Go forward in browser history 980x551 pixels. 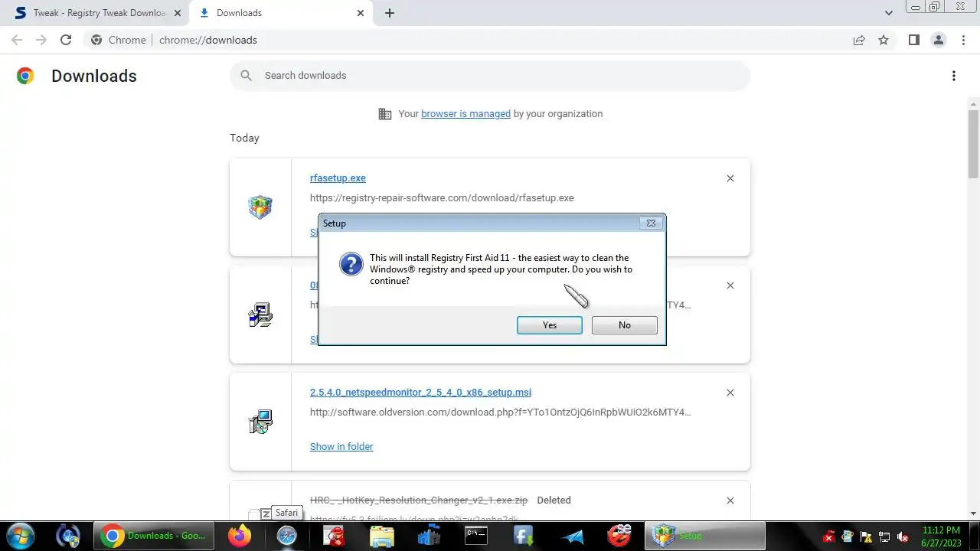[x=41, y=40]
